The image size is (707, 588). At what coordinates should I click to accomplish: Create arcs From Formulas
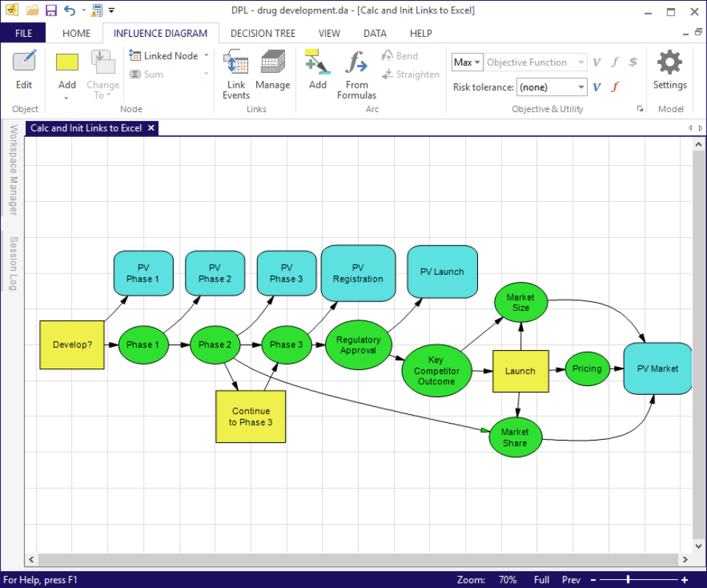tap(356, 63)
